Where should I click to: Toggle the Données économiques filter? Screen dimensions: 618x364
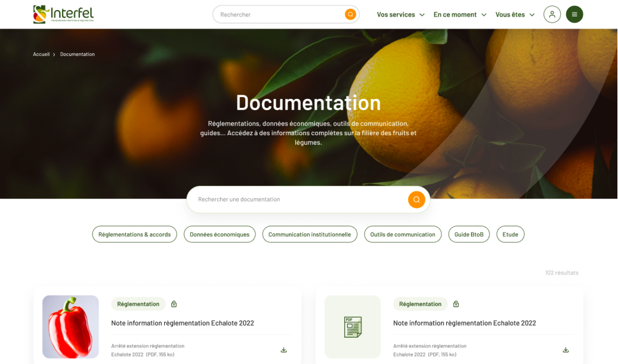[x=220, y=235]
